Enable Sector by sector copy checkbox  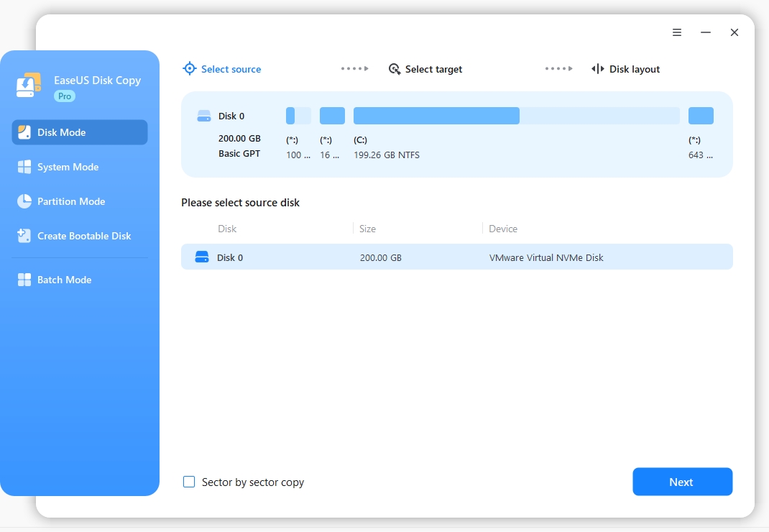coord(189,482)
